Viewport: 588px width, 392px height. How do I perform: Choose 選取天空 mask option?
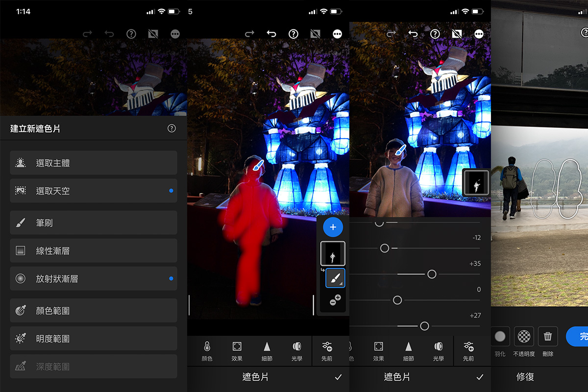click(94, 191)
